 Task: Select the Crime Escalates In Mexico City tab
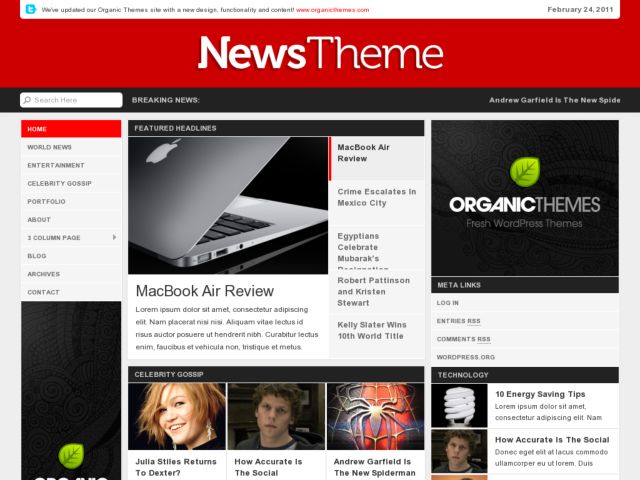pos(376,203)
